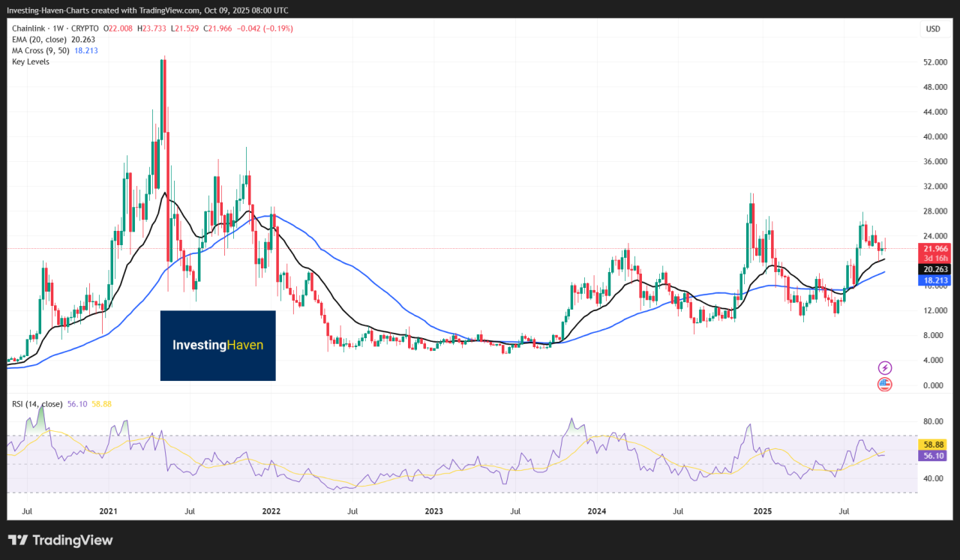The image size is (960, 560).
Task: Click the purple lightning bolt event icon
Action: [x=885, y=367]
